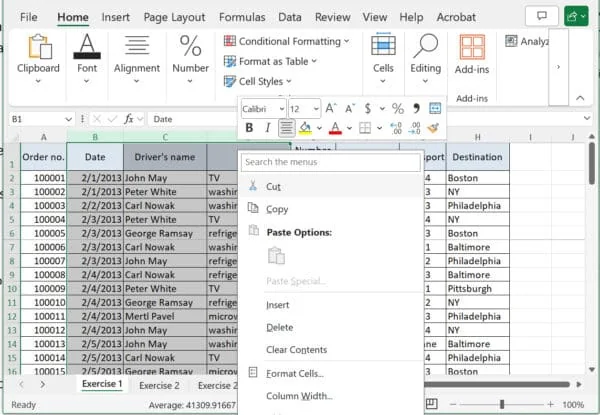This screenshot has height=415, width=600.
Task: Expand Format as Table dropdown
Action: point(314,61)
